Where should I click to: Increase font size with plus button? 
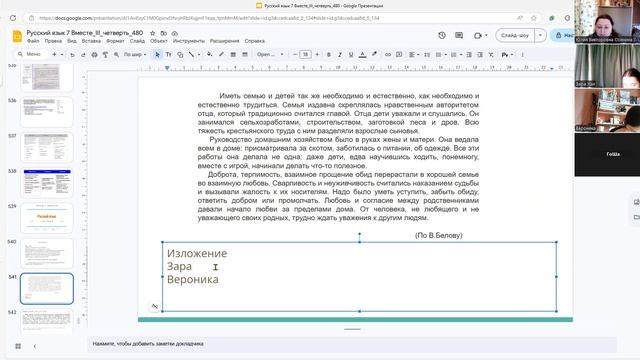317,55
